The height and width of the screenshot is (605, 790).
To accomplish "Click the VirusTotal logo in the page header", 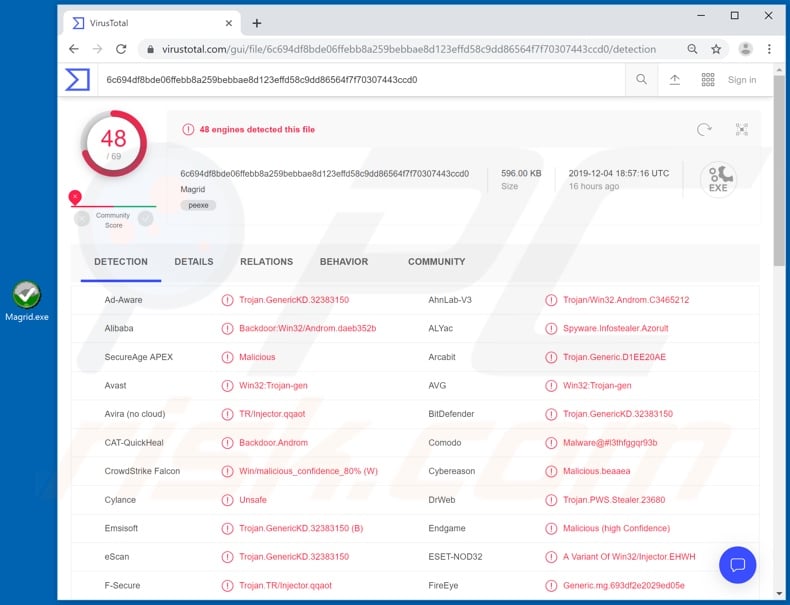I will (78, 80).
